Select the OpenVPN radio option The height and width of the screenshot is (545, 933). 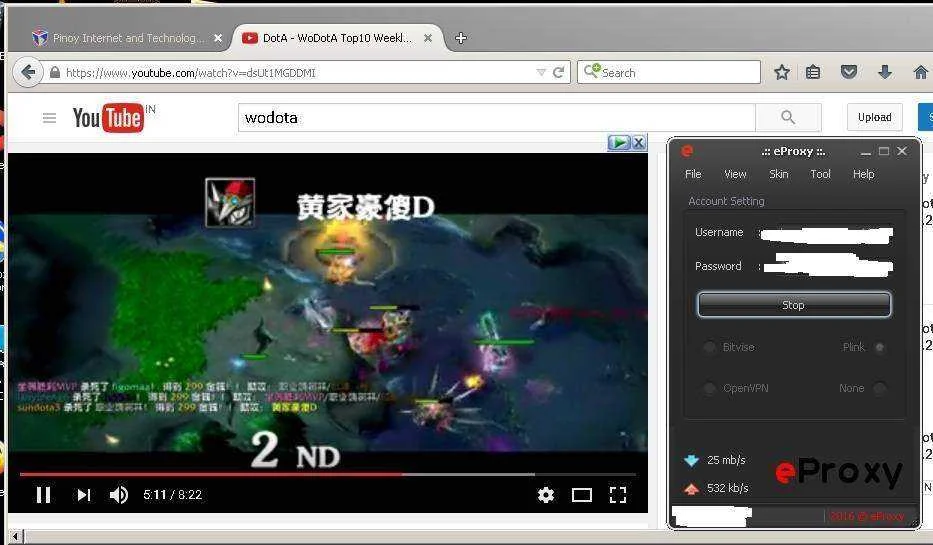709,388
